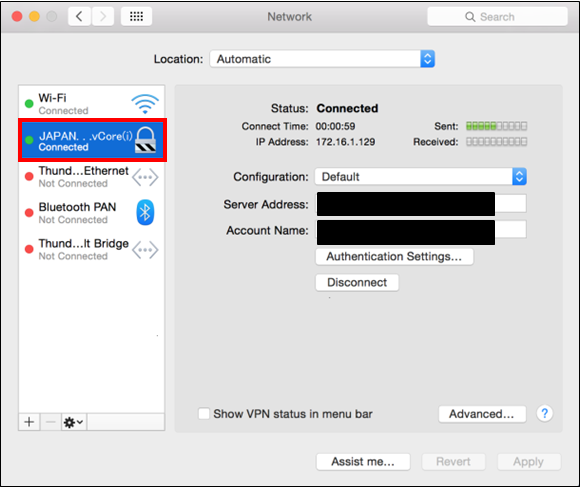Select Bluetooth PAN in the services list

click(x=92, y=213)
